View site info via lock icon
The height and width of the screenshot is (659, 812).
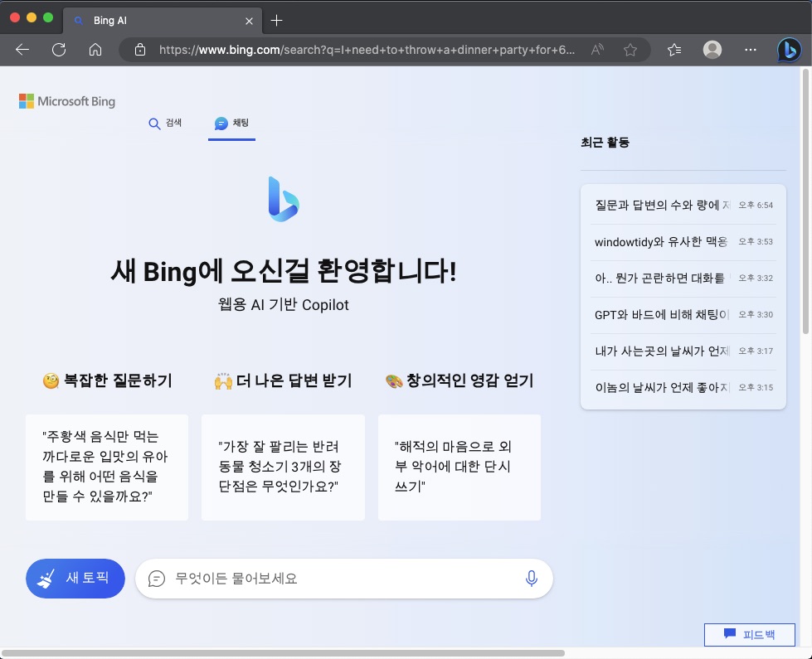(x=140, y=50)
